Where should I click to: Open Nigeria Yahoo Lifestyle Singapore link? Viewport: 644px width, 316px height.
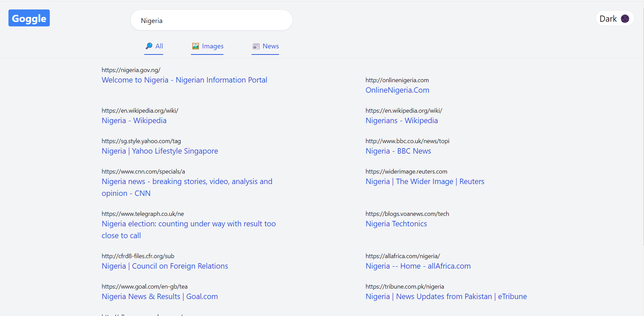click(x=159, y=151)
